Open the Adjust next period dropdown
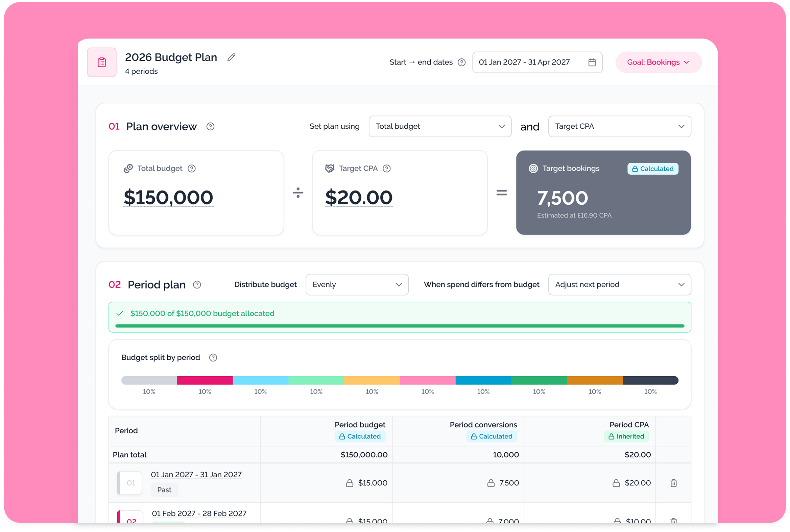 pyautogui.click(x=619, y=285)
